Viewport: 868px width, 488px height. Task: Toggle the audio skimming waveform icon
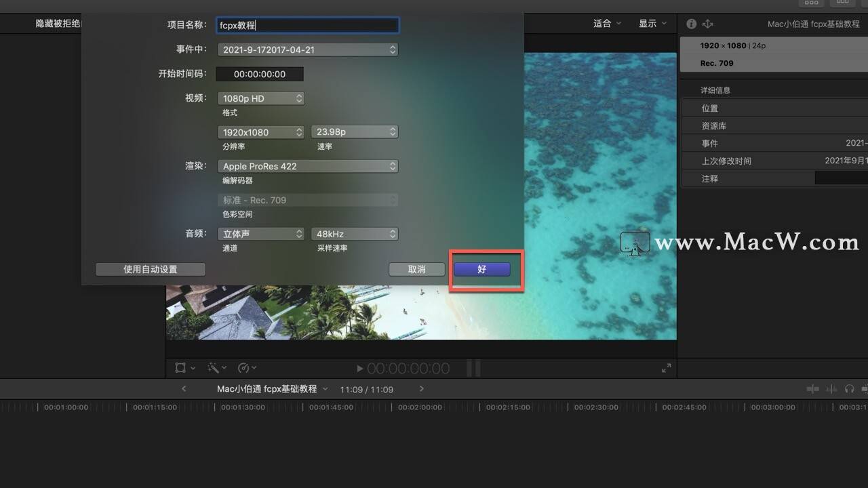pyautogui.click(x=831, y=389)
